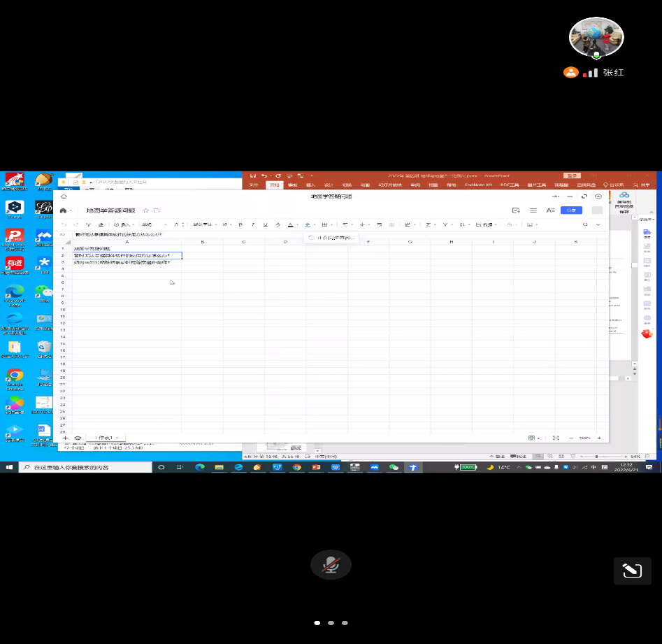Open the 插入 tab in PowerPoint ribbon
Screen dimensions: 662x644
310,185
